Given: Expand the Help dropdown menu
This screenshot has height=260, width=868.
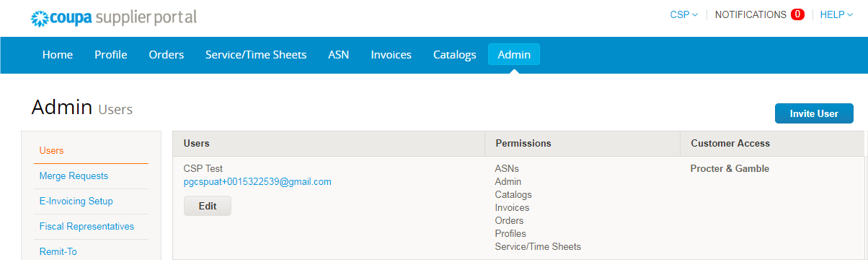Looking at the screenshot, I should pos(836,14).
